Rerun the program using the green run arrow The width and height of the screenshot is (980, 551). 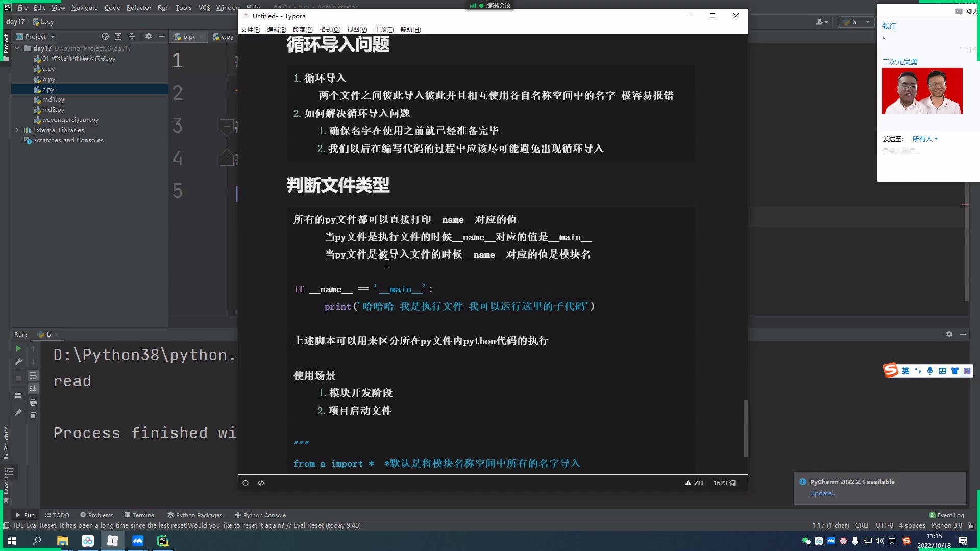pyautogui.click(x=19, y=349)
